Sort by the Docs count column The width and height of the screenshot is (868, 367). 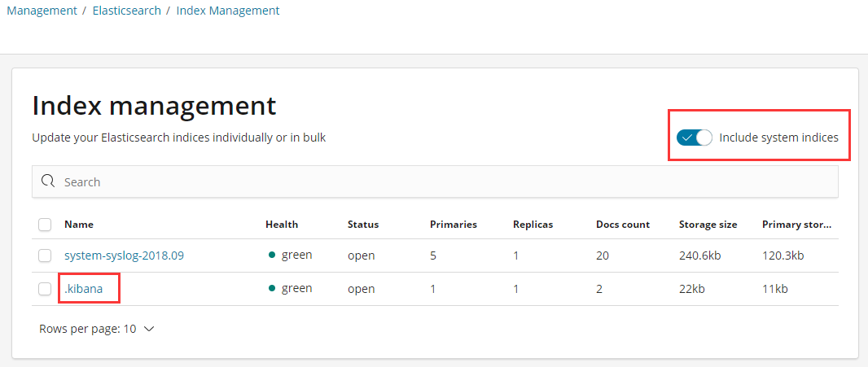coord(623,225)
